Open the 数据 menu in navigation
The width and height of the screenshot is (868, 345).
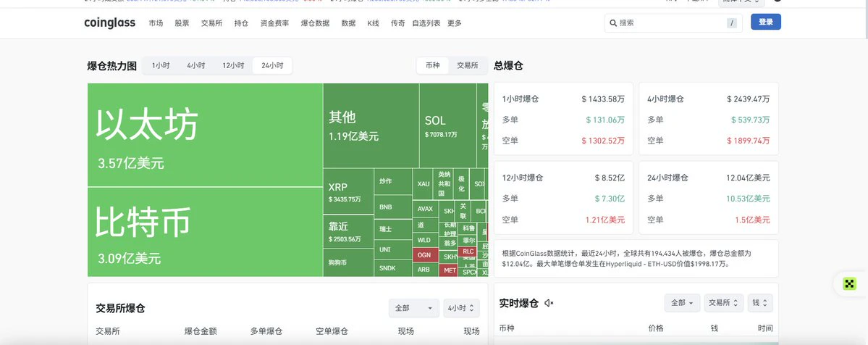pos(349,23)
